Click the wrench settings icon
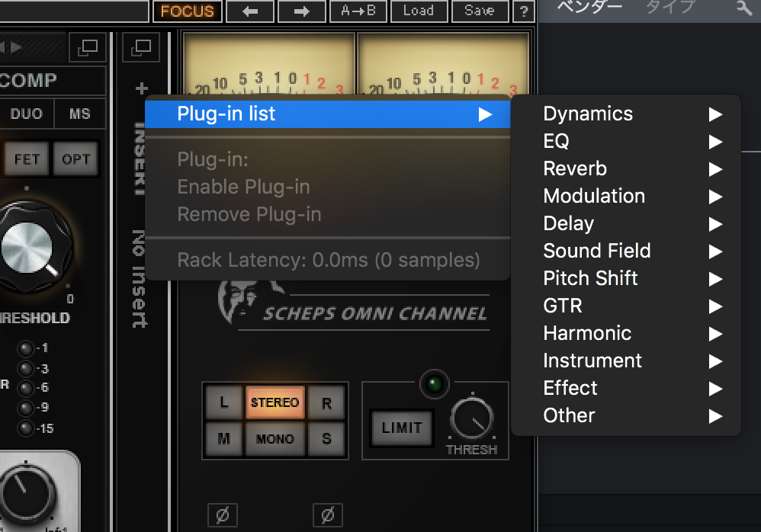The image size is (761, 532). click(x=743, y=8)
